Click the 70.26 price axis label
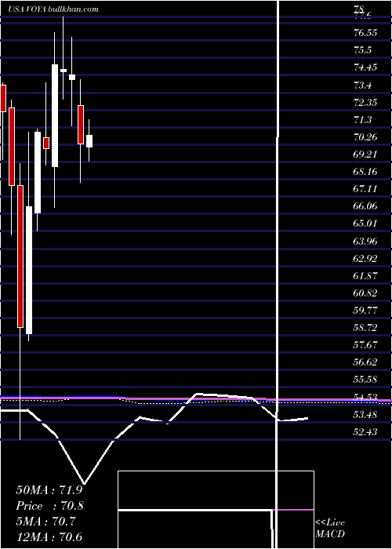This screenshot has width=392, height=549. tap(366, 137)
